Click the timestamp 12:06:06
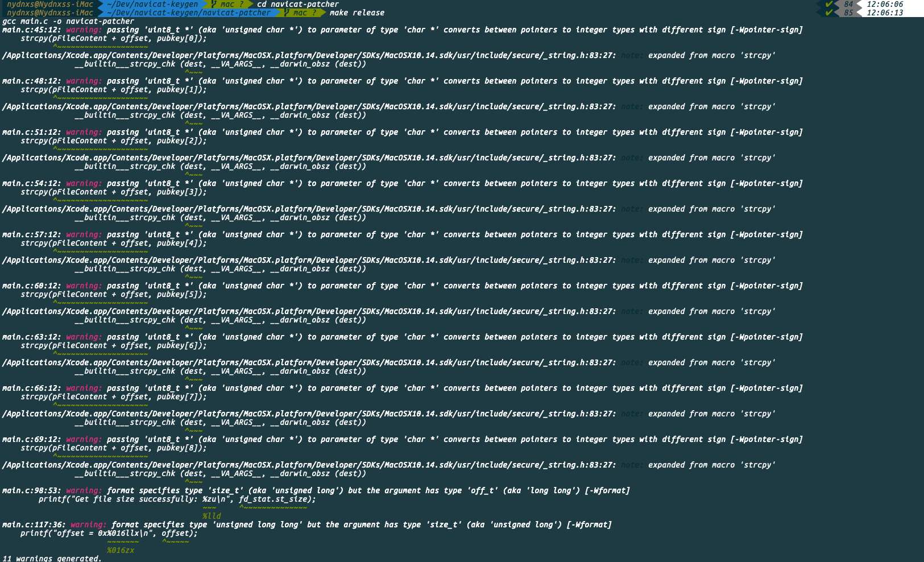 tap(885, 4)
